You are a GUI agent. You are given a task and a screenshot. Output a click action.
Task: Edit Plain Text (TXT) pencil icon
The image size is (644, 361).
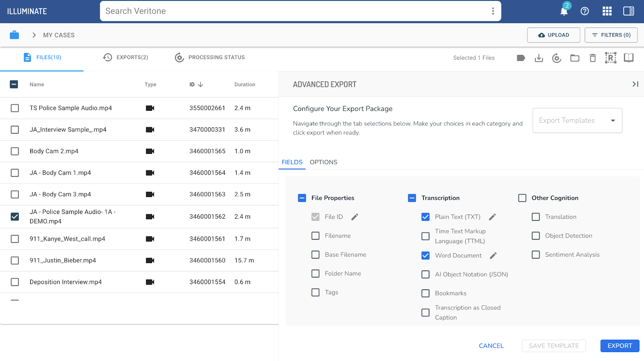click(492, 217)
